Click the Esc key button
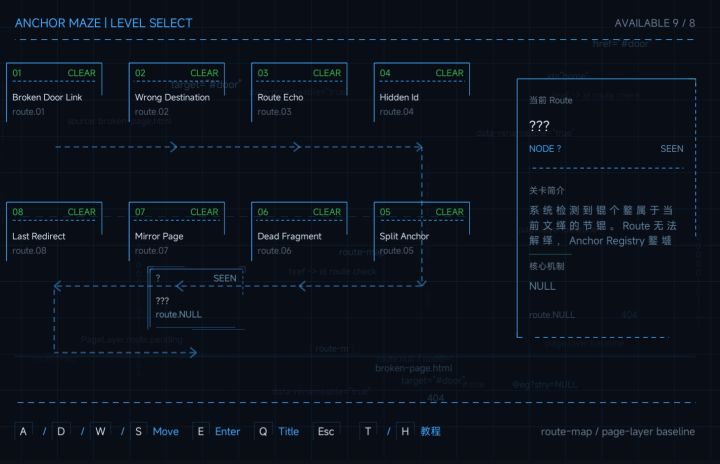Image resolution: width=720 pixels, height=464 pixels. 326,431
